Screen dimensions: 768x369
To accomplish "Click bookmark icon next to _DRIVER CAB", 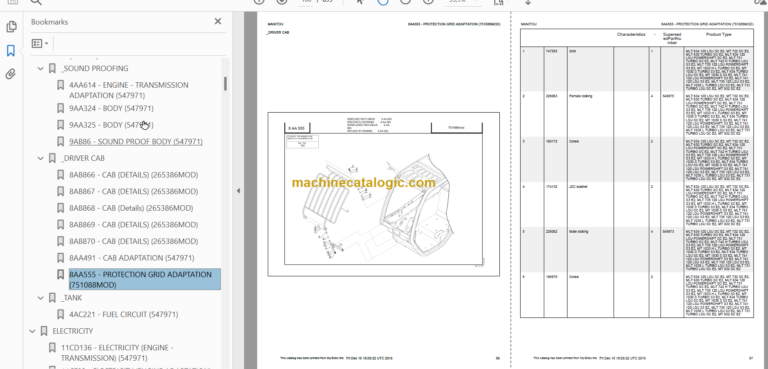I will [52, 158].
